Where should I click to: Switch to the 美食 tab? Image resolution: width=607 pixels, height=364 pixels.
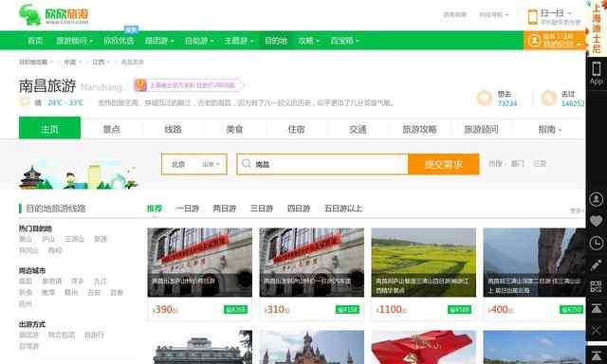point(234,129)
